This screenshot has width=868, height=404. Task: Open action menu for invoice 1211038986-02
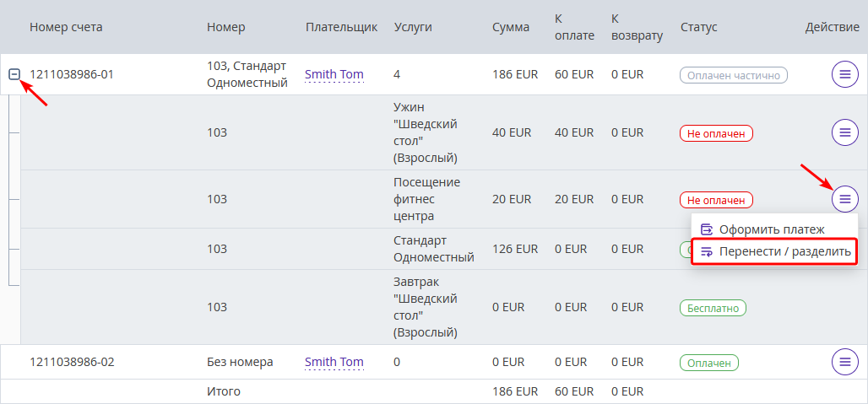(844, 362)
